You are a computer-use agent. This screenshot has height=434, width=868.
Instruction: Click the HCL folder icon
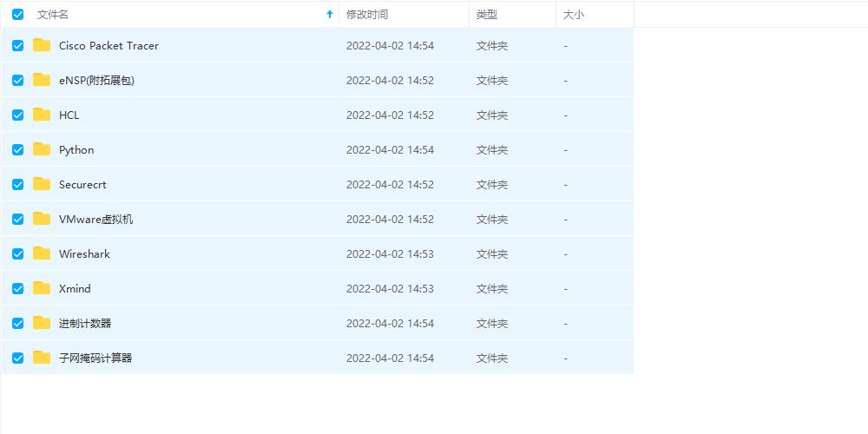pyautogui.click(x=42, y=115)
